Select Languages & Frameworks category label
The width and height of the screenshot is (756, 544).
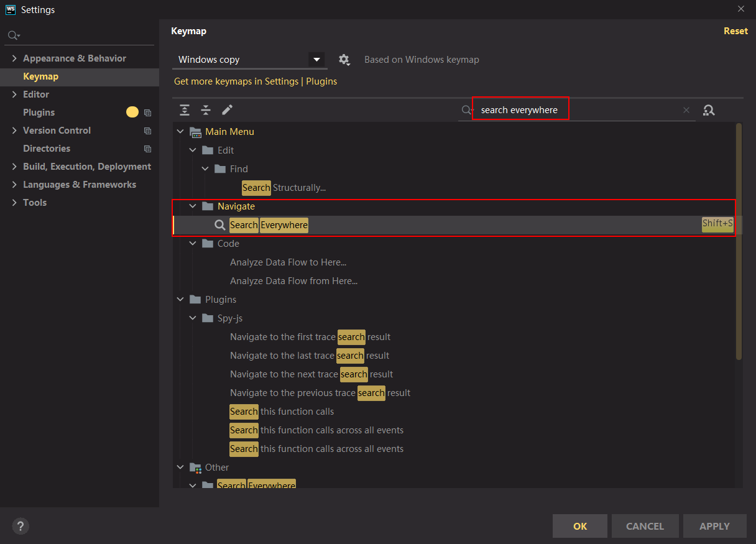point(80,185)
